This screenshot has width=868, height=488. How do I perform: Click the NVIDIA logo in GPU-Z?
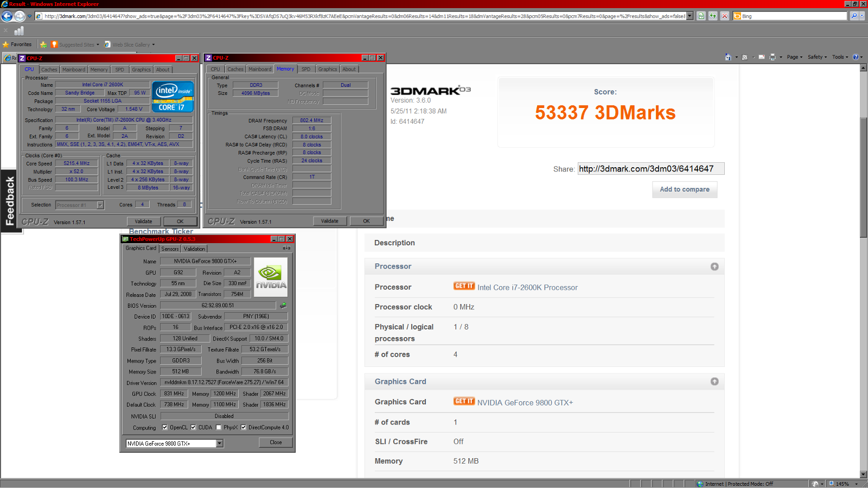[270, 276]
